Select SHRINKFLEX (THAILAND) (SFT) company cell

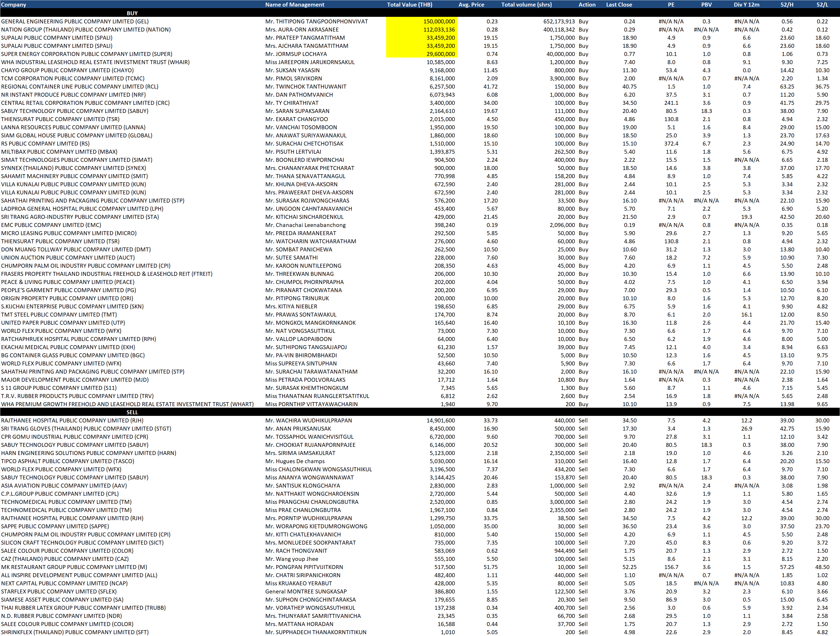tap(75, 632)
